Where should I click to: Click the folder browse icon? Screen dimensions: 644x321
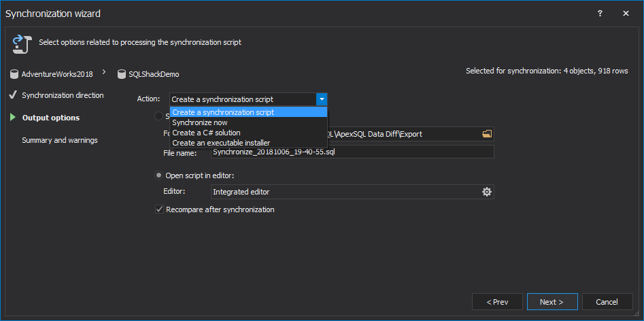coord(486,134)
